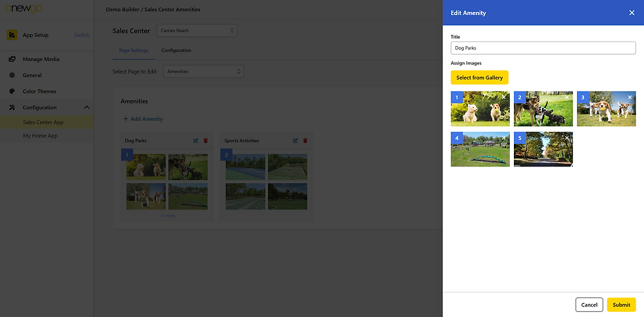This screenshot has height=317, width=644.
Task: Remove image 4 with its X icon
Action: coord(504,137)
